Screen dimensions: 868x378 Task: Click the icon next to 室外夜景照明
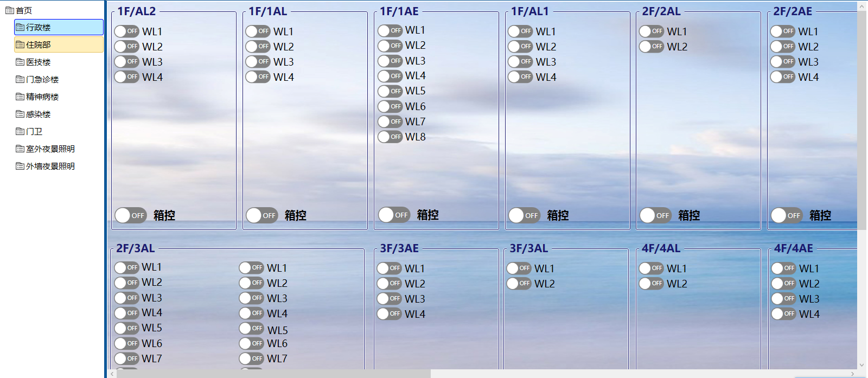tap(20, 149)
